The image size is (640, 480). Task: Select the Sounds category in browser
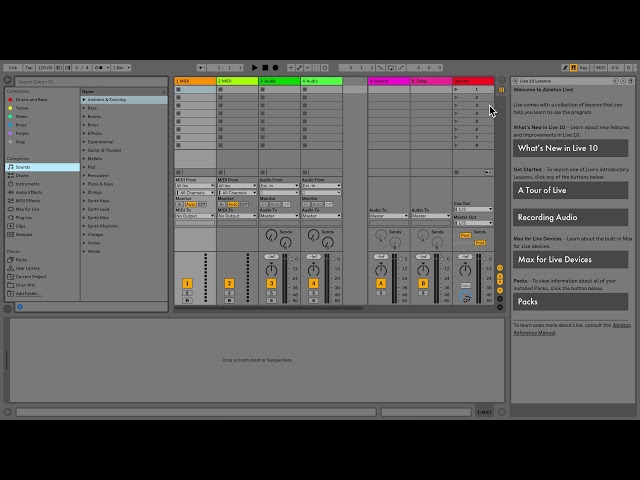point(42,167)
